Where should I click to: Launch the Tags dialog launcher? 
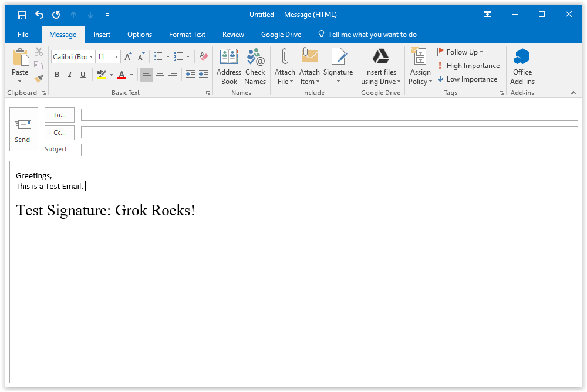click(x=502, y=93)
